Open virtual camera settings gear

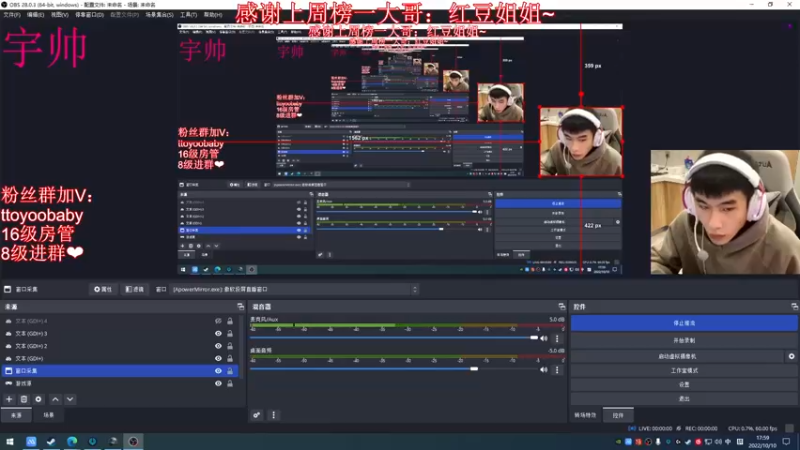[x=791, y=356]
